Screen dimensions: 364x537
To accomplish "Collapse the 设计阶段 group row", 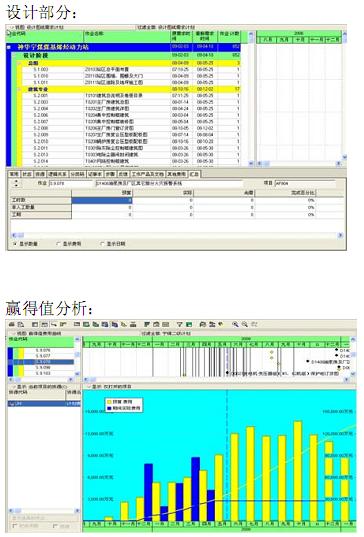I will pos(15,55).
